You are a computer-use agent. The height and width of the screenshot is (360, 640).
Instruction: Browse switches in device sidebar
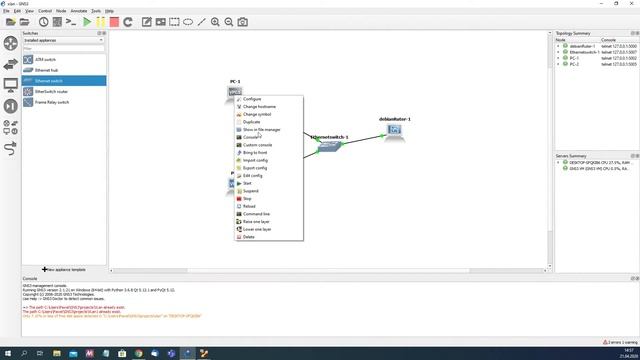(11, 64)
